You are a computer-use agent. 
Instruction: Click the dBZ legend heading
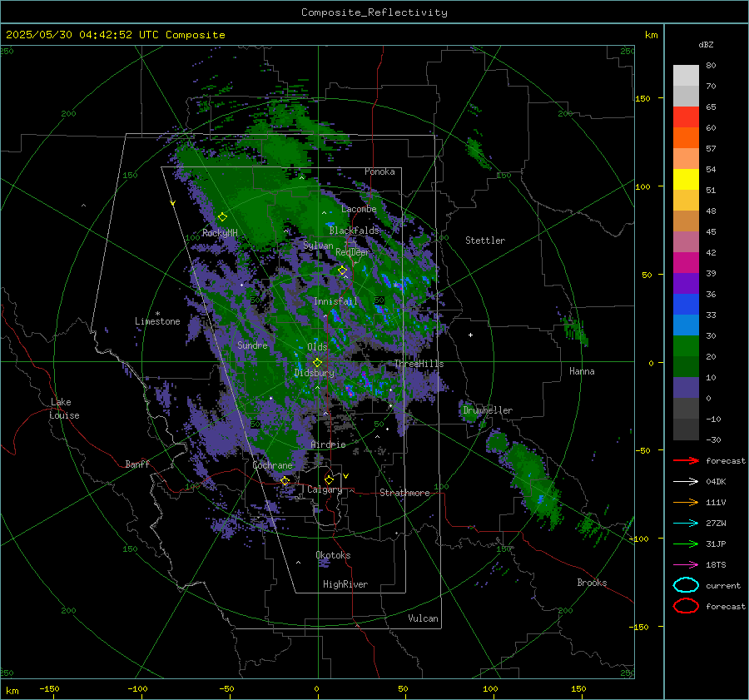point(706,45)
